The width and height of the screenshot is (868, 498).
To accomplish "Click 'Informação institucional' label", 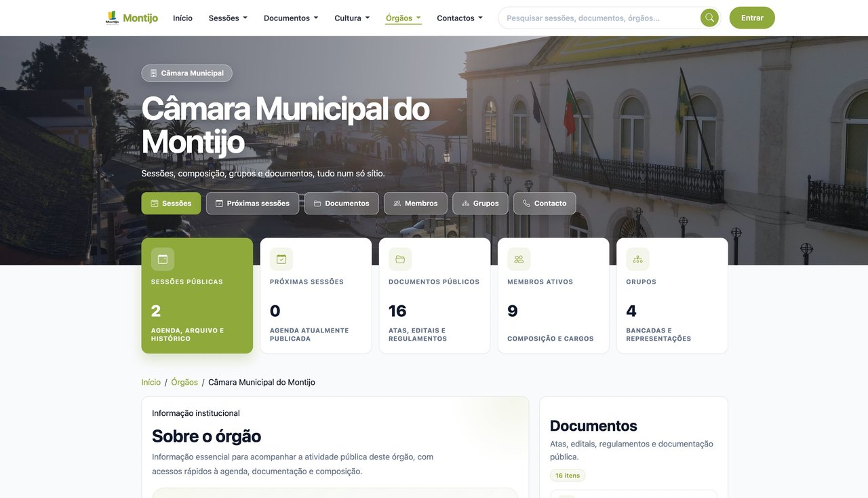I will 196,413.
